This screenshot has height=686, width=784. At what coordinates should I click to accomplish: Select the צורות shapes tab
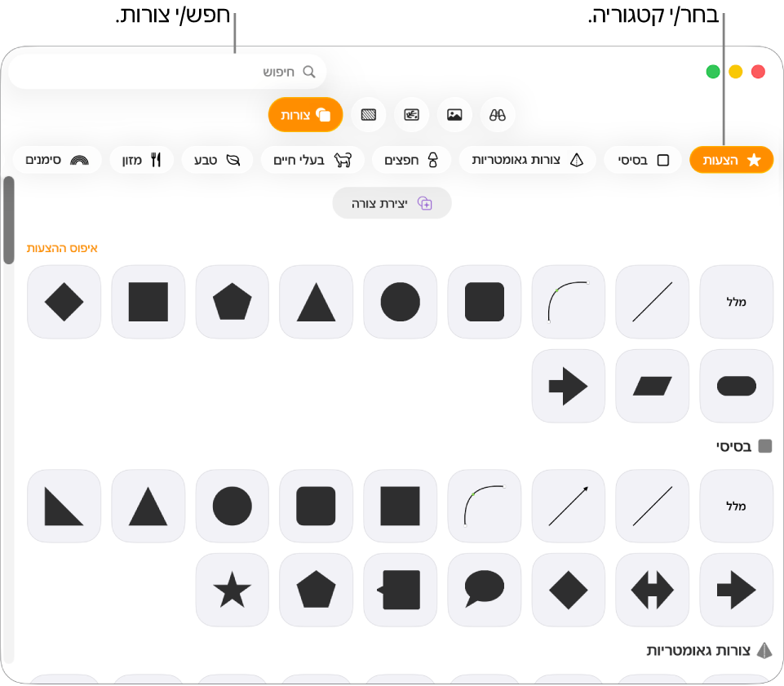(x=305, y=115)
